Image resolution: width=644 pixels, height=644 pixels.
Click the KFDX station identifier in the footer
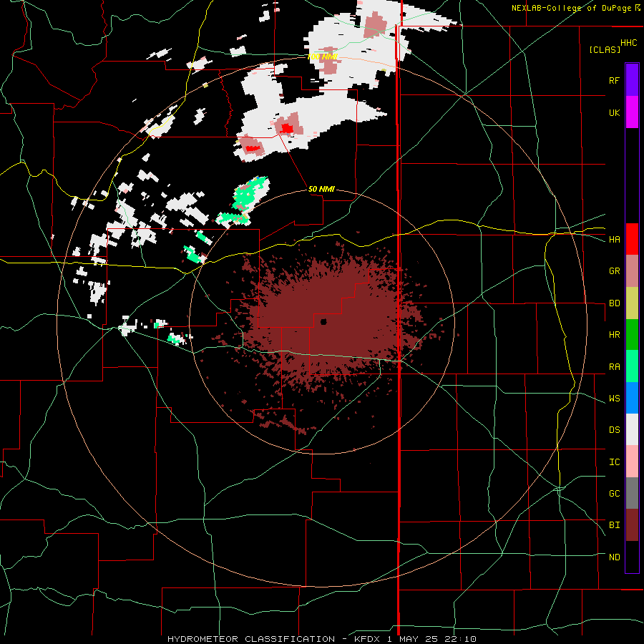369,639
